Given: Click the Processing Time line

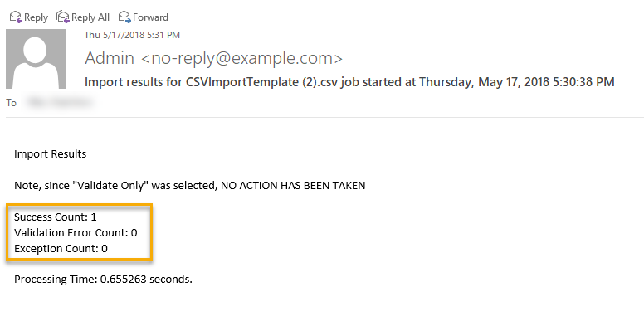Looking at the screenshot, I should coord(103,280).
